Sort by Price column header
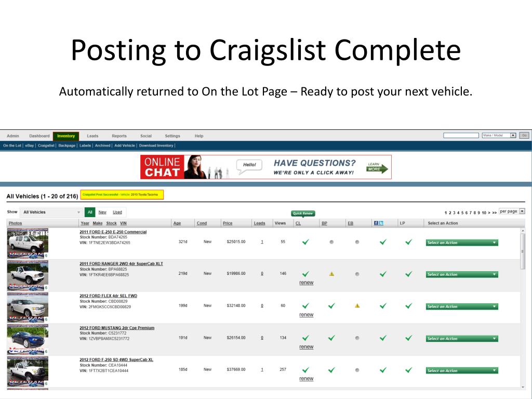Image resolution: width=532 pixels, height=399 pixels. point(228,223)
